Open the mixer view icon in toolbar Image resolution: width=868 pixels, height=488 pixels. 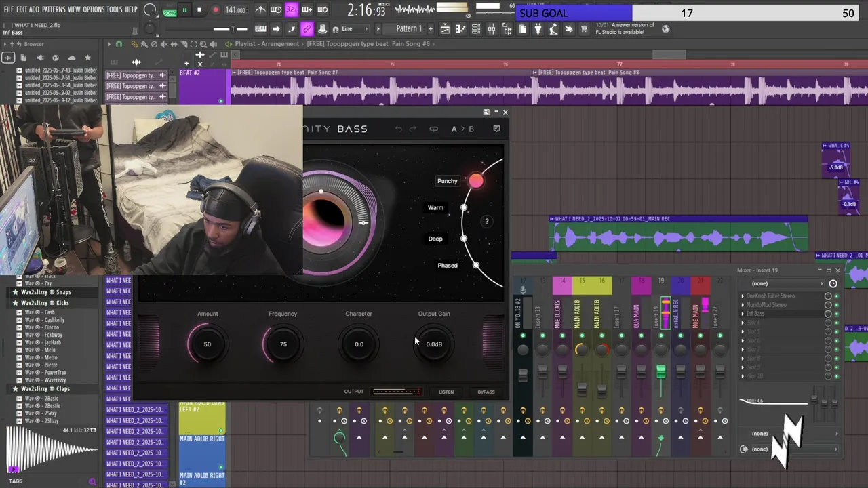coord(492,29)
